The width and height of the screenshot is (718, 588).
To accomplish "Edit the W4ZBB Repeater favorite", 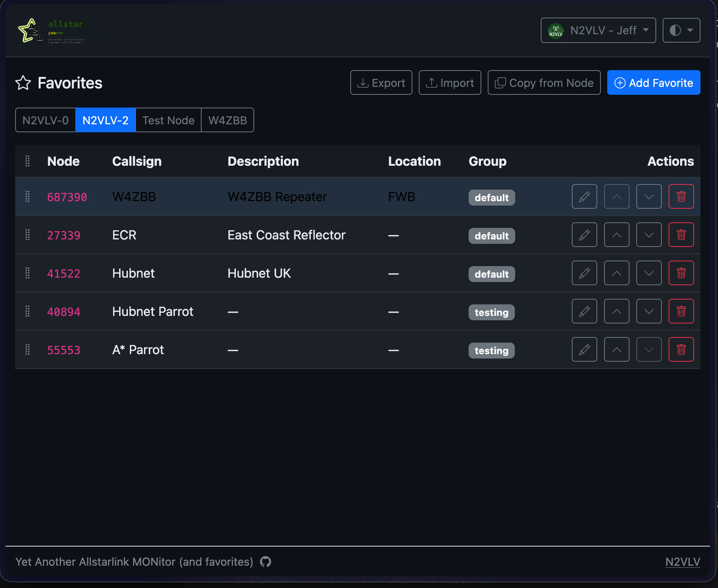I will [x=584, y=196].
